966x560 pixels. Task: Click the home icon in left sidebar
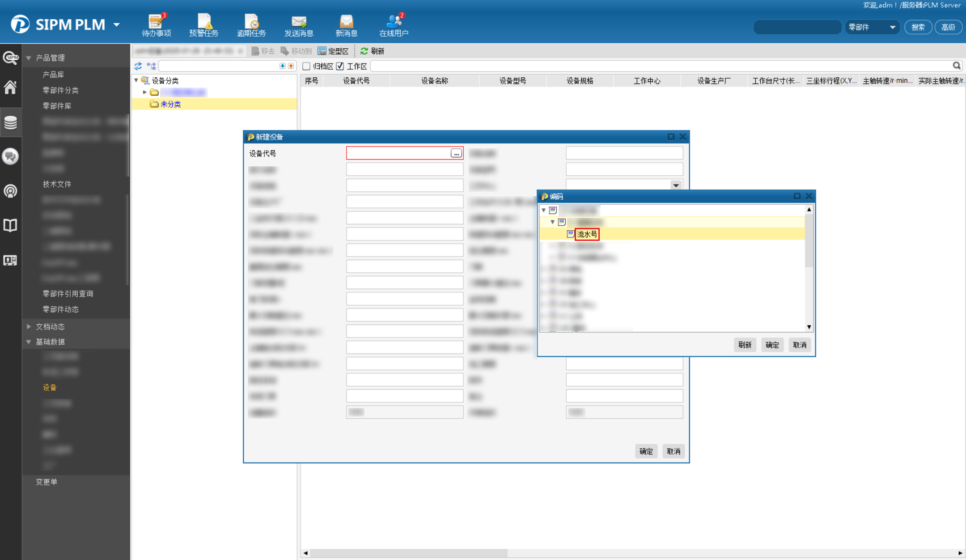point(10,87)
